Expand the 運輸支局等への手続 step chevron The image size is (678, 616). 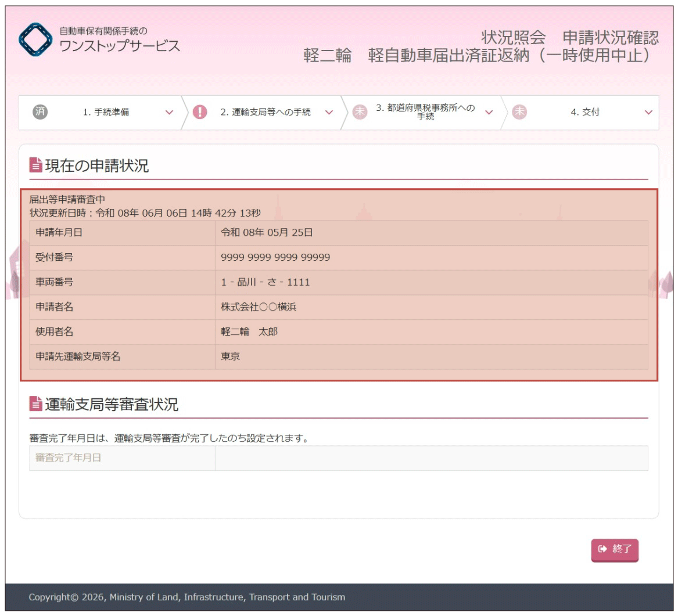pos(329,113)
